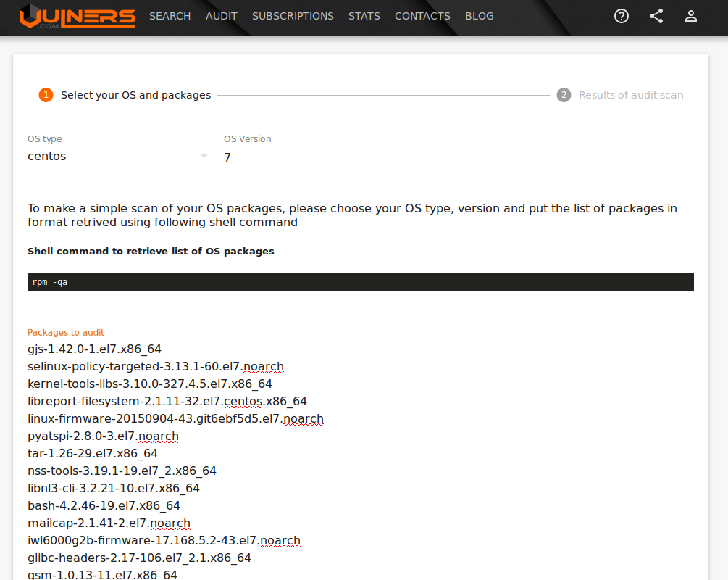728x580 pixels.
Task: Open the AUDIT menu item
Action: tap(222, 16)
